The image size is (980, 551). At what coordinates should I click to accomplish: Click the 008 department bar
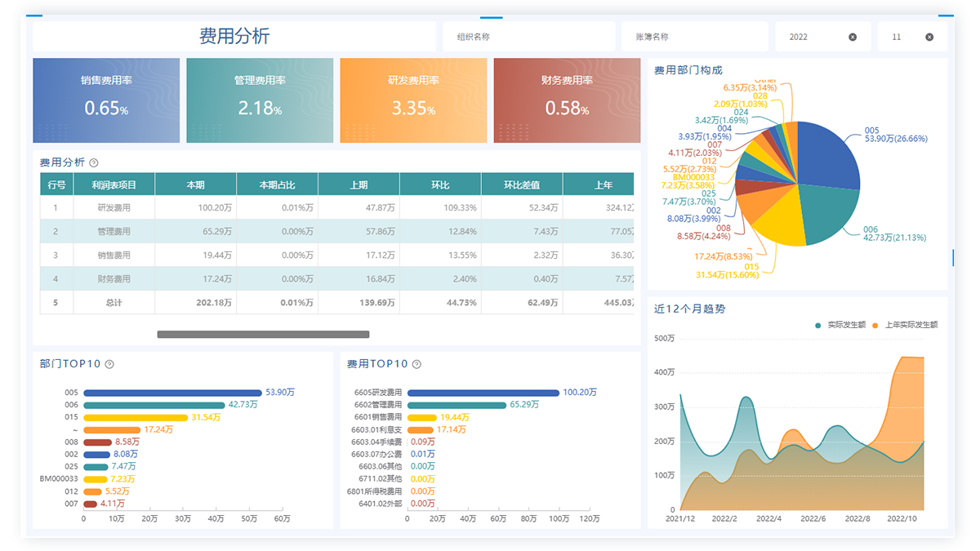click(97, 442)
